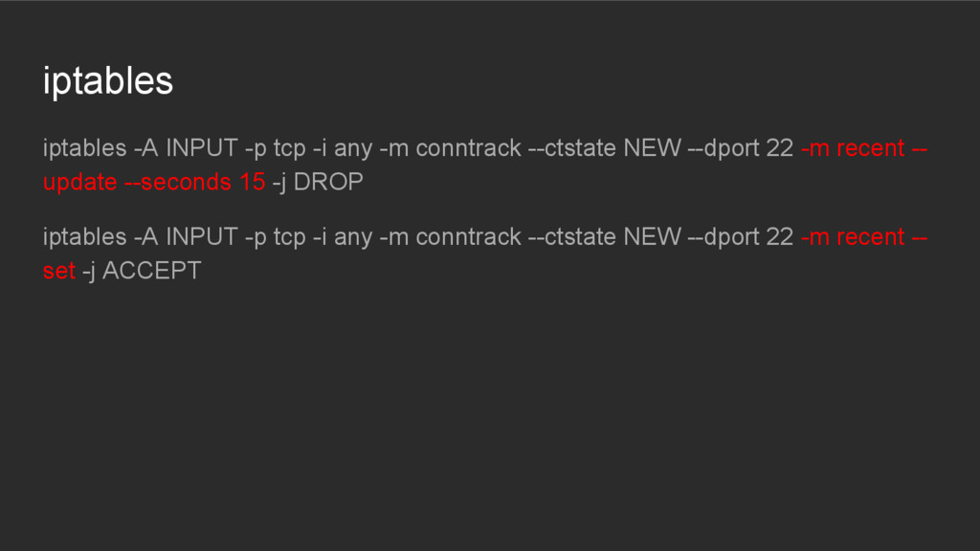
Task: Click "NEW" in the second command
Action: [x=652, y=237]
